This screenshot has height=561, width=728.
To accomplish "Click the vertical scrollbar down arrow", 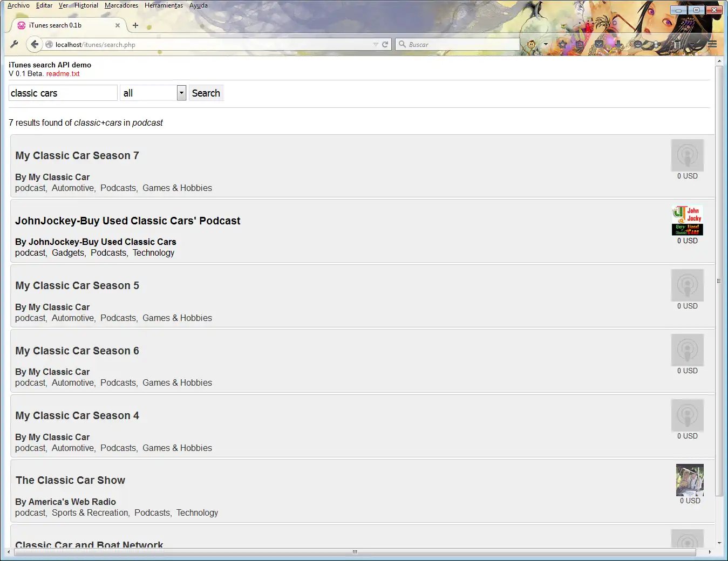I will click(719, 543).
